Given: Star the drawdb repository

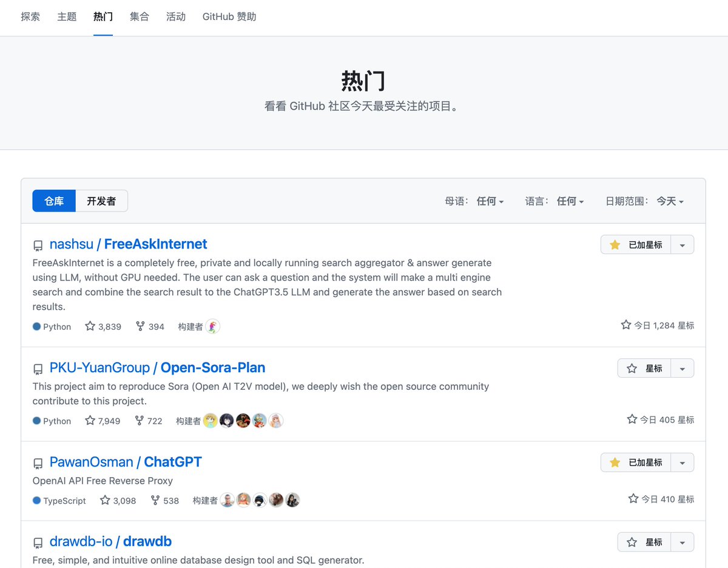Looking at the screenshot, I should coord(644,543).
